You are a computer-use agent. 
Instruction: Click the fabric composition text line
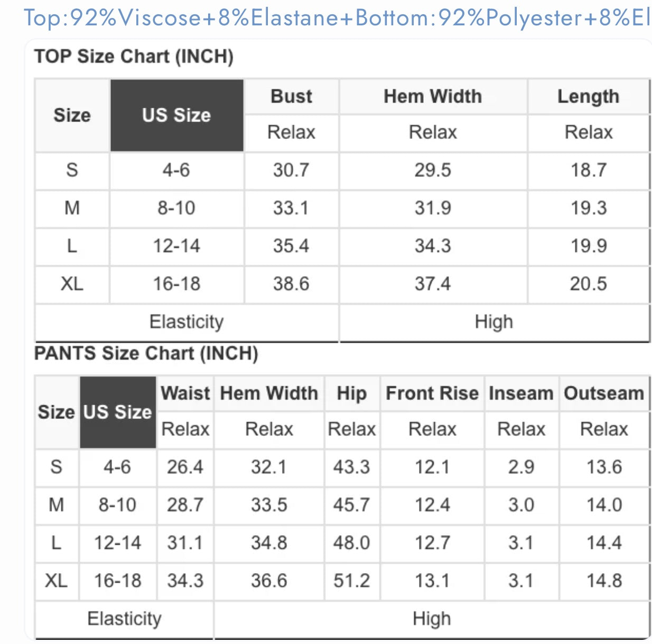click(x=337, y=18)
